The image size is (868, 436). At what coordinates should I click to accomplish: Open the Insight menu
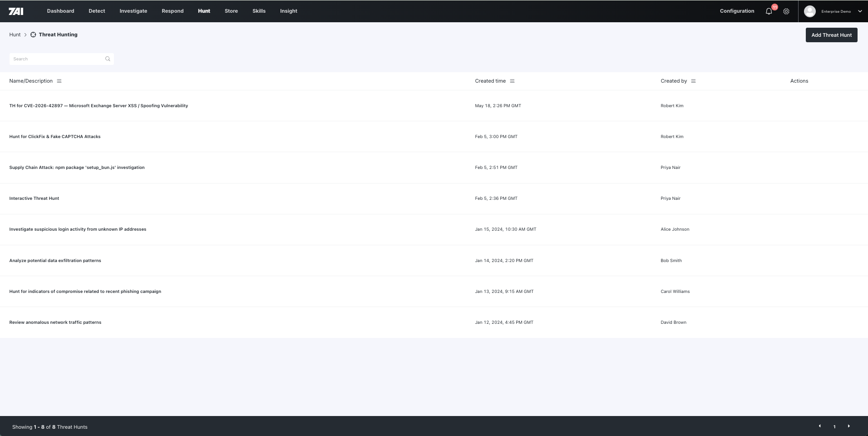click(x=288, y=11)
